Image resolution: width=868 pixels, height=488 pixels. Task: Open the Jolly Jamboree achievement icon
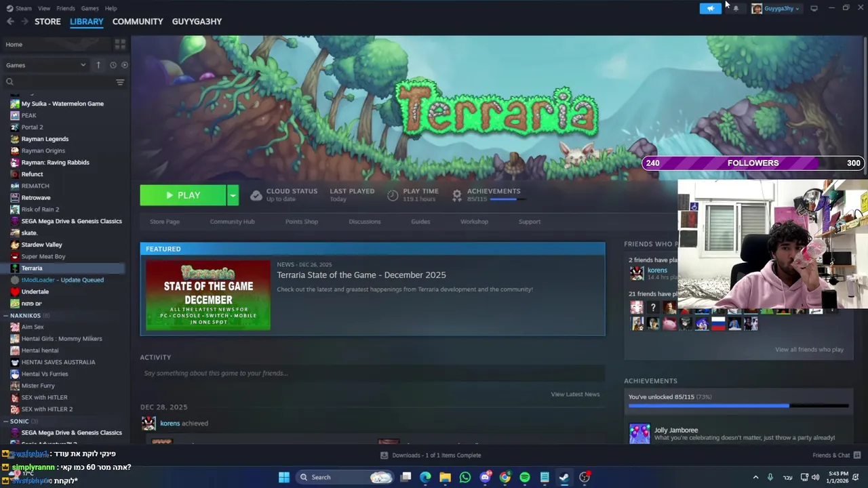pyautogui.click(x=639, y=434)
